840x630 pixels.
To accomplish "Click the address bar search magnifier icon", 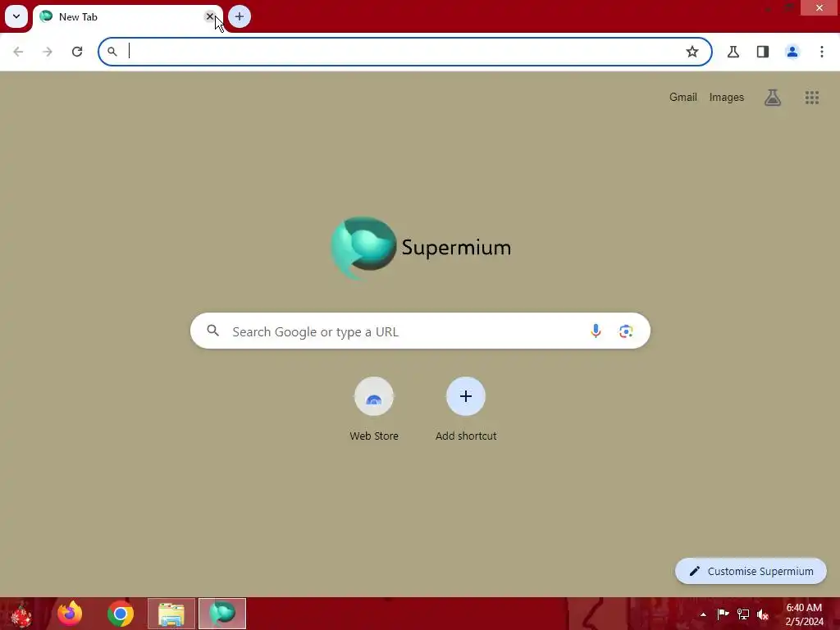I will click(x=112, y=52).
